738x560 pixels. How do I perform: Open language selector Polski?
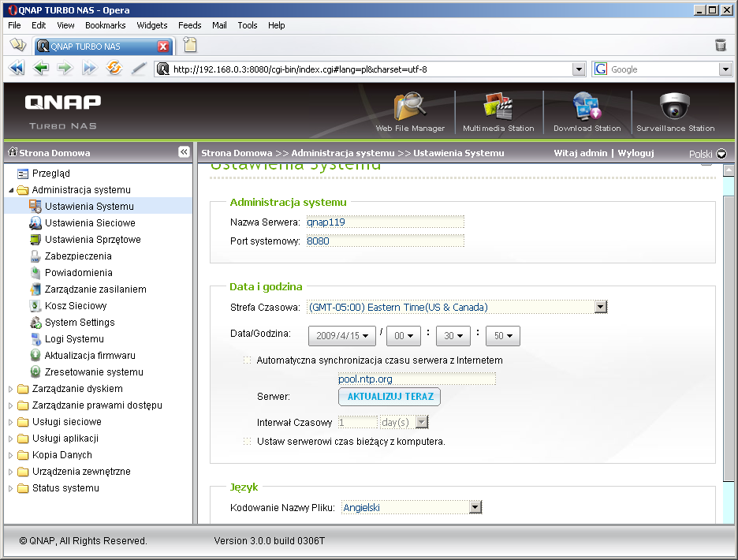coord(707,154)
